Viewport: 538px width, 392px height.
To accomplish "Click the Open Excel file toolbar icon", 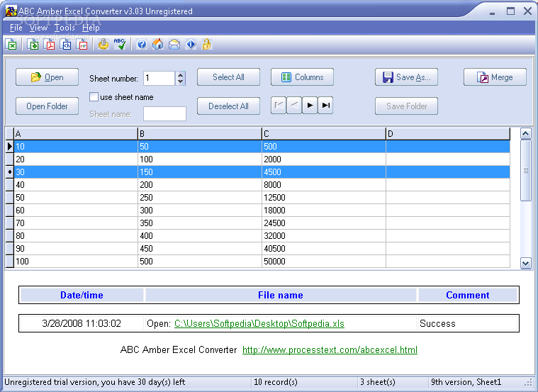I will click(11, 44).
